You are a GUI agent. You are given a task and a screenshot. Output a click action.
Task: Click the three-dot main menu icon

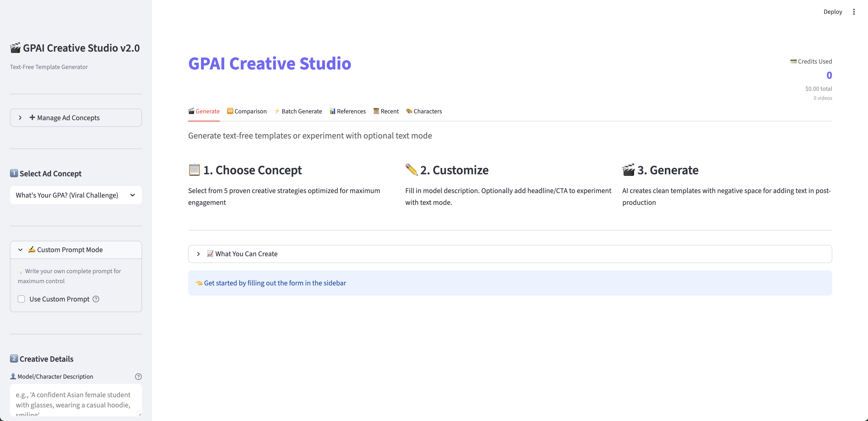click(854, 12)
